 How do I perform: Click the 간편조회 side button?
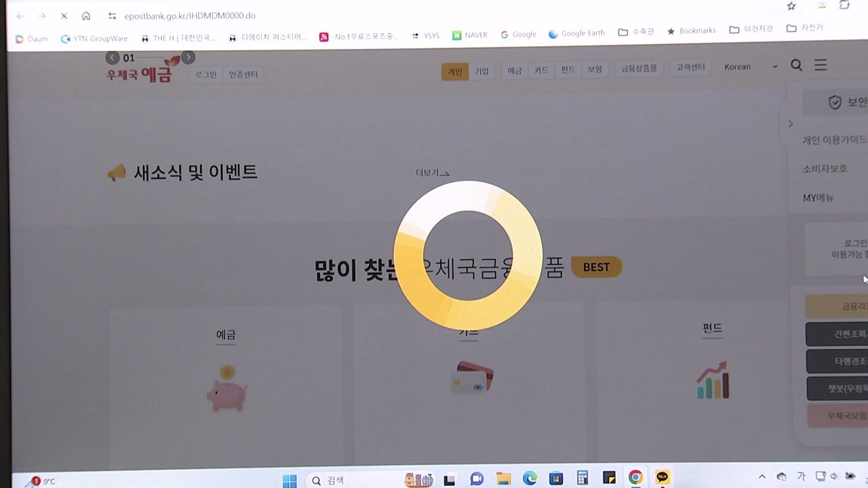click(x=837, y=334)
